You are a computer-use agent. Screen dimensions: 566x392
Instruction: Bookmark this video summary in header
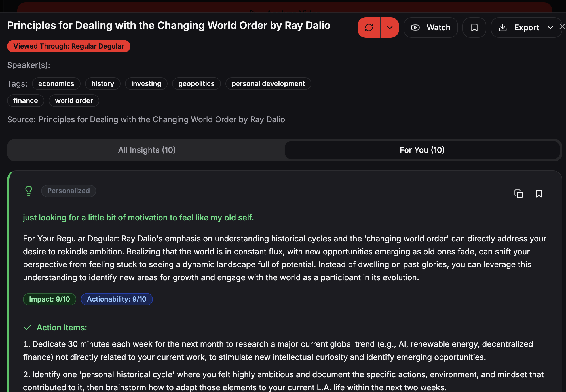coord(474,28)
